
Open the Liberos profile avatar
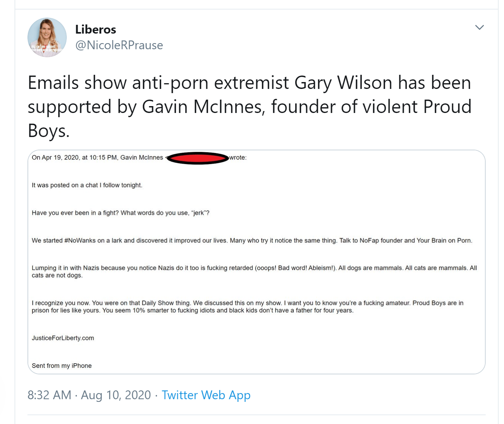47,37
